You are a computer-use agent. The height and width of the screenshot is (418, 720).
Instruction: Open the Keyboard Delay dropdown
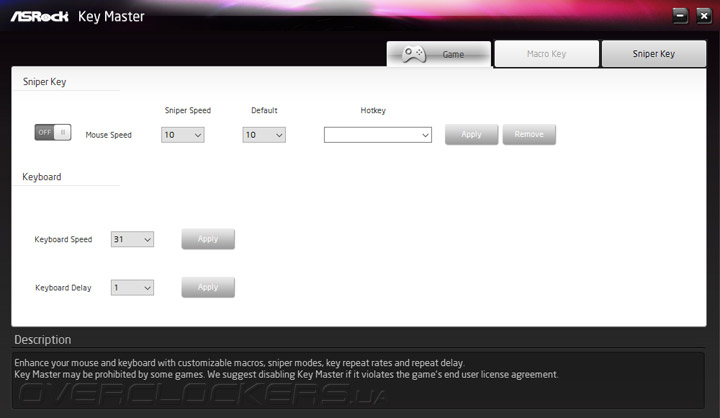(132, 288)
